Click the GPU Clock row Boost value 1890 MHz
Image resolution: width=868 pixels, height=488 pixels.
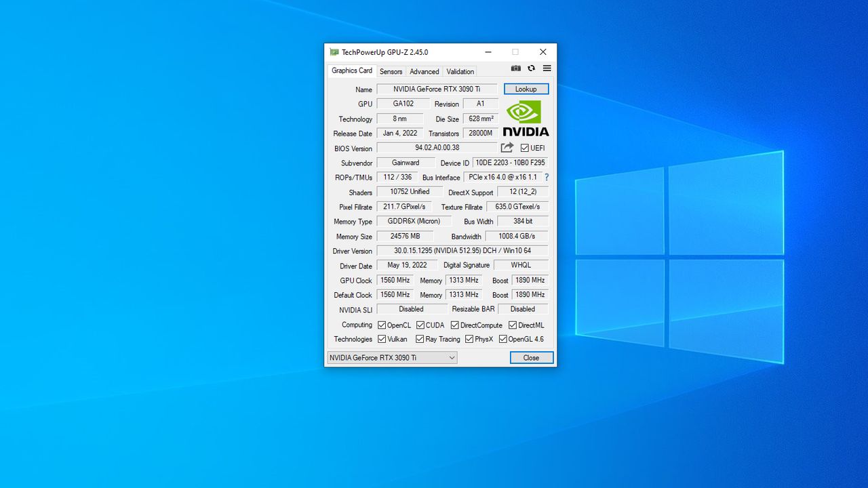[x=530, y=280]
